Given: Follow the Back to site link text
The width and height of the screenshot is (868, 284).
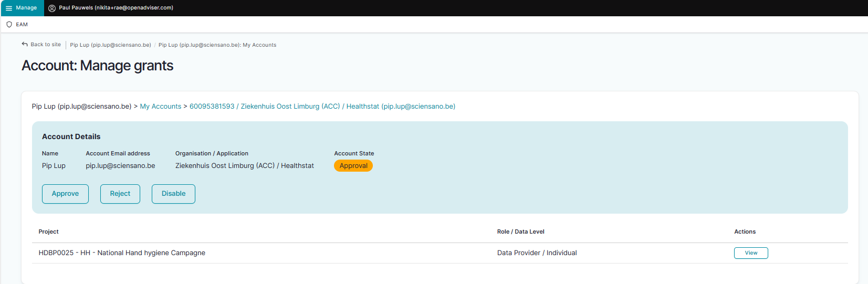Looking at the screenshot, I should coord(46,45).
